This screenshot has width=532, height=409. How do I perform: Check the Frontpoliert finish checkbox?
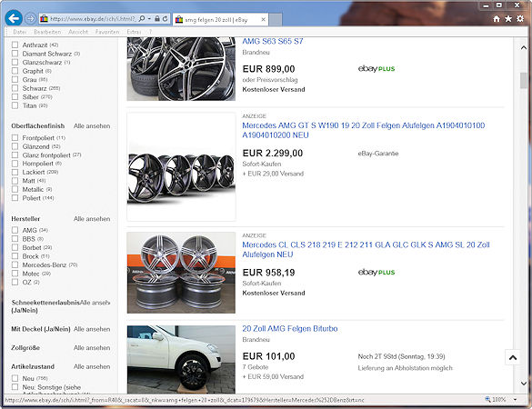coord(15,137)
